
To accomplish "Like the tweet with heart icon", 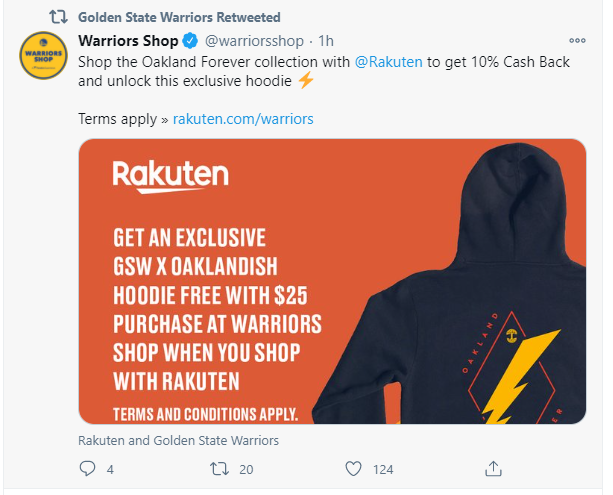I will coord(353,468).
